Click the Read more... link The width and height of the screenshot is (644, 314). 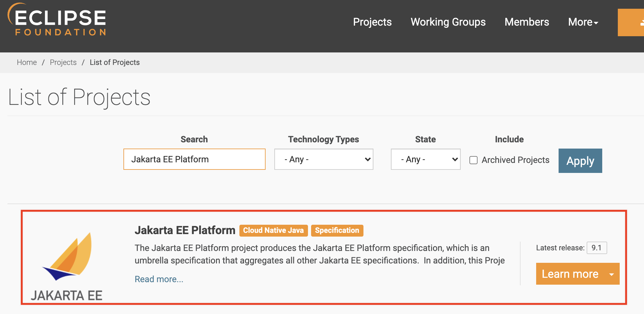[x=159, y=279]
